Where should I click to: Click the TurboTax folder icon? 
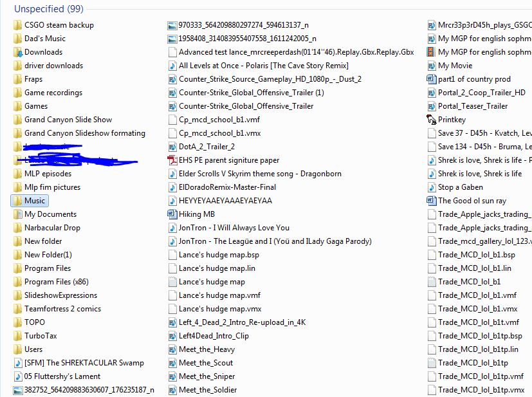tap(17, 336)
